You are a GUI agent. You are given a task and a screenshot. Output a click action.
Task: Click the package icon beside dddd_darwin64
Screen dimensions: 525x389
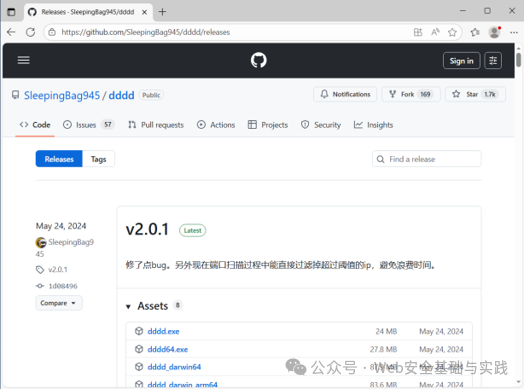(139, 367)
